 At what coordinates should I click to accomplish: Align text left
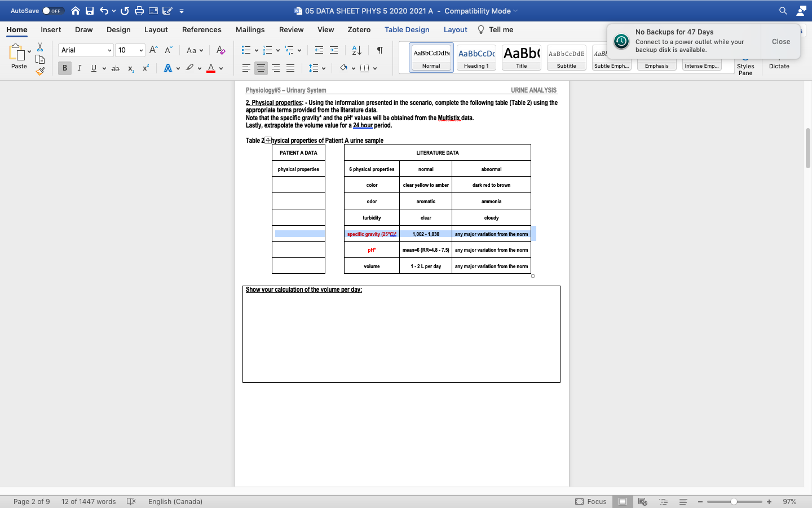click(x=246, y=68)
